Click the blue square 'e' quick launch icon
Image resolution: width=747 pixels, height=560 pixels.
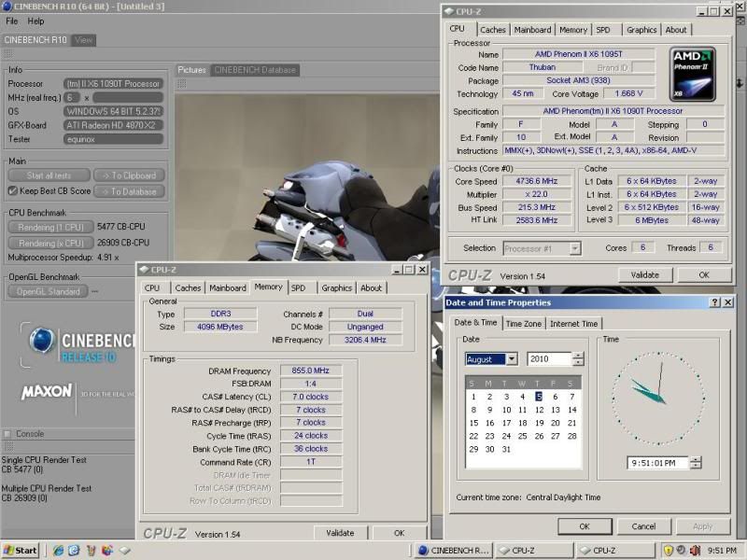click(x=75, y=551)
